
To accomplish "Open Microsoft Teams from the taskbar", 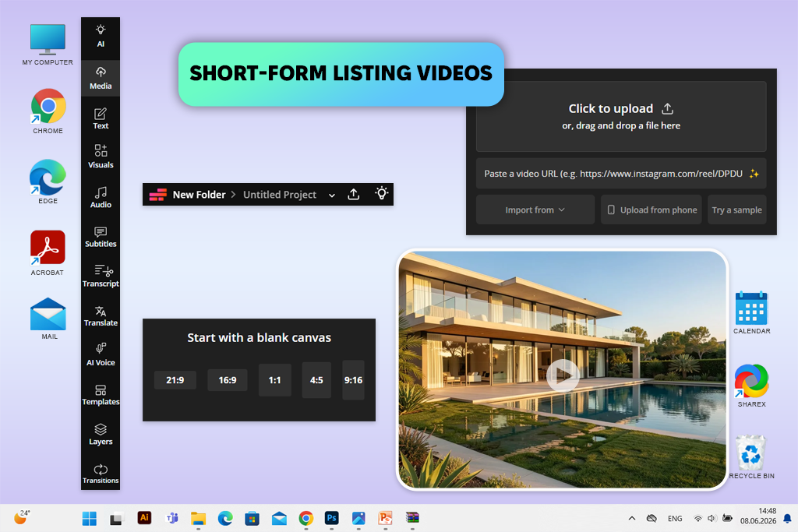I will [x=172, y=518].
